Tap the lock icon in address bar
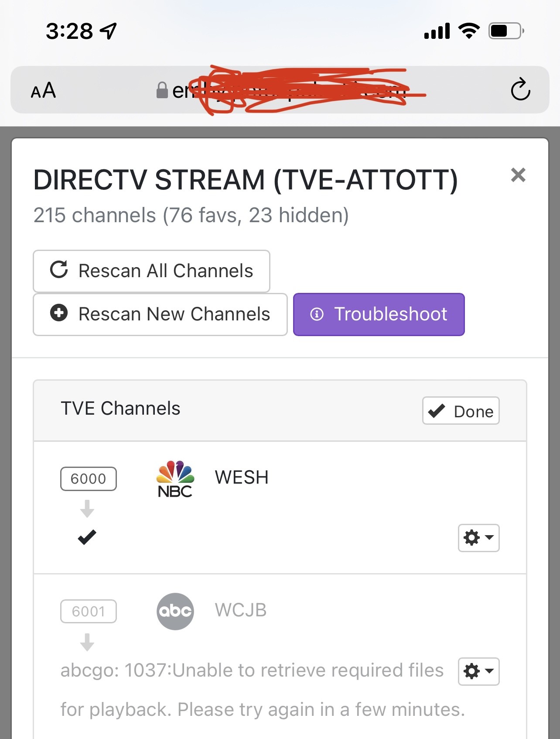This screenshot has width=560, height=739. [162, 90]
